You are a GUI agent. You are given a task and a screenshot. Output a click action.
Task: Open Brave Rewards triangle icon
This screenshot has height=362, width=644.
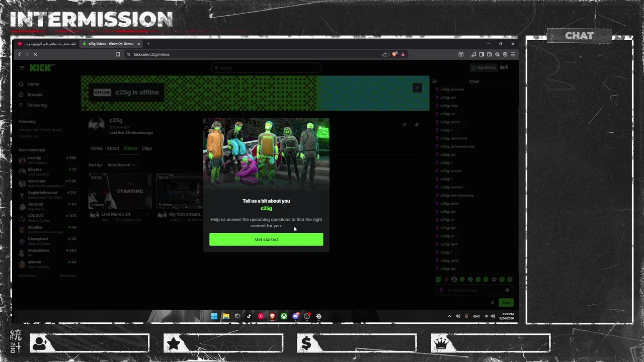(x=403, y=54)
